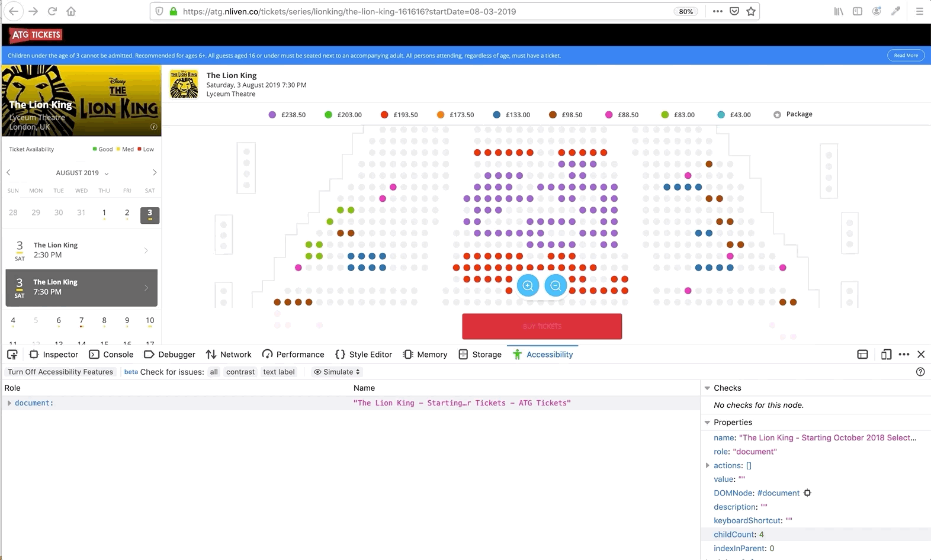The height and width of the screenshot is (560, 931).
Task: Open the Memory tab
Action: [425, 355]
